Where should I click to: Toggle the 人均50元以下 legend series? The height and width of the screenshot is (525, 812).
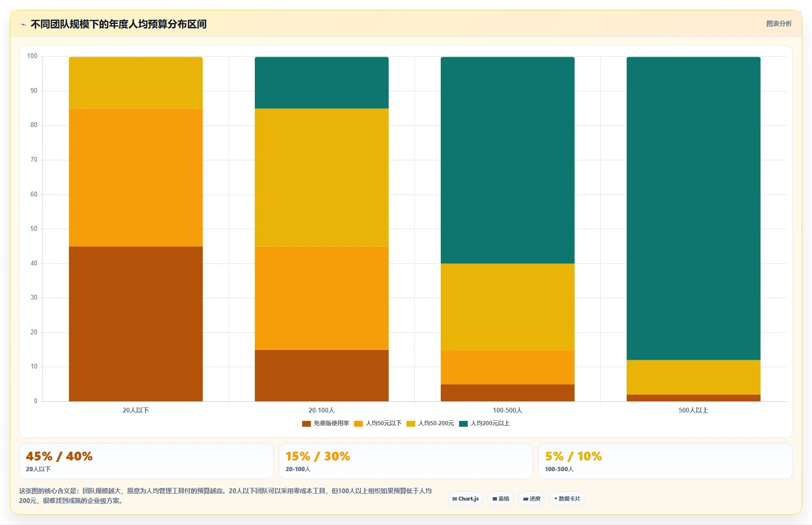coord(378,423)
